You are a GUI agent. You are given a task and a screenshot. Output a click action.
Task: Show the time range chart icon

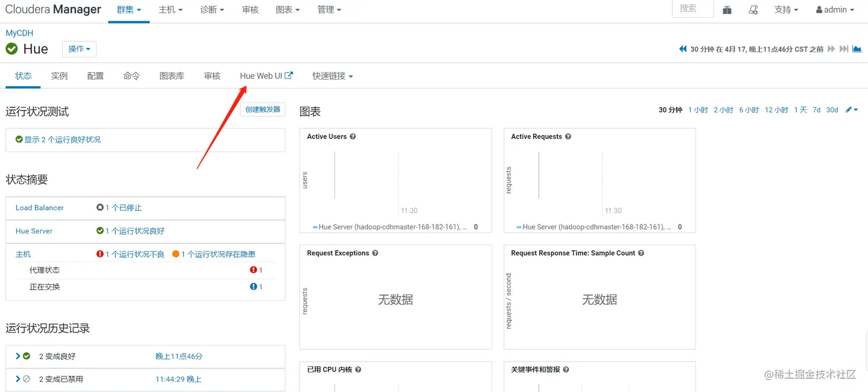[x=857, y=49]
